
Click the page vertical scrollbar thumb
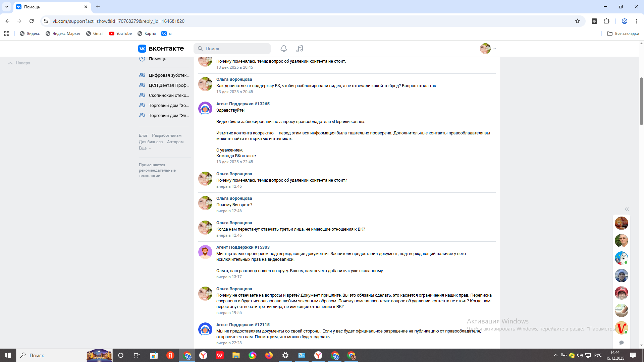[x=641, y=101]
